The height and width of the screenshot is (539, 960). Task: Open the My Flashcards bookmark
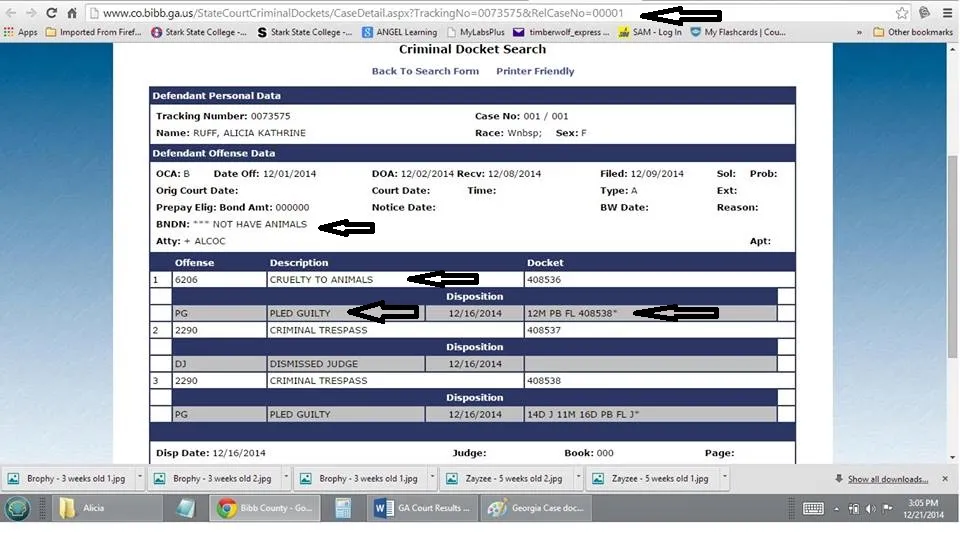[x=738, y=32]
